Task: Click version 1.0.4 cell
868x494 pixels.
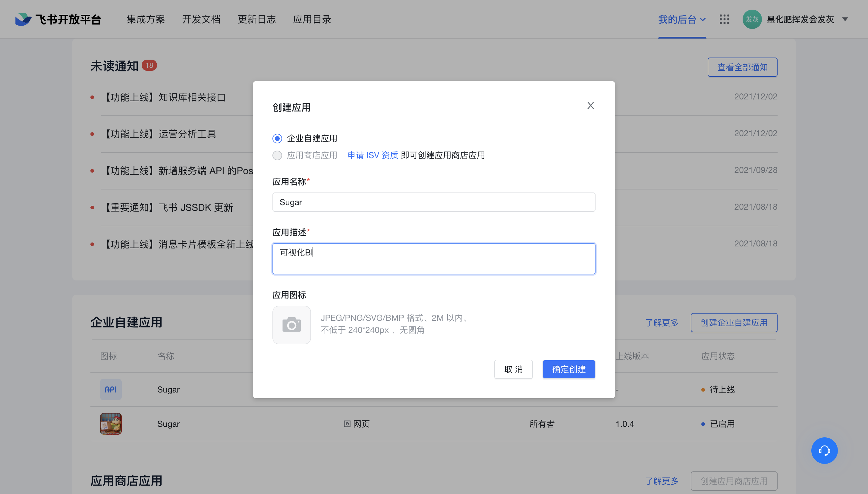Action: [x=624, y=424]
